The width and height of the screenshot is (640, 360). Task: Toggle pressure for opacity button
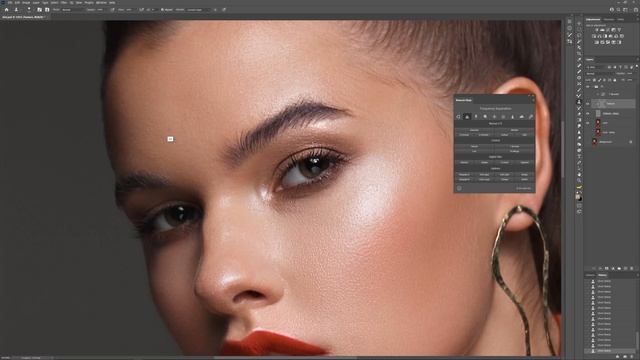point(112,9)
